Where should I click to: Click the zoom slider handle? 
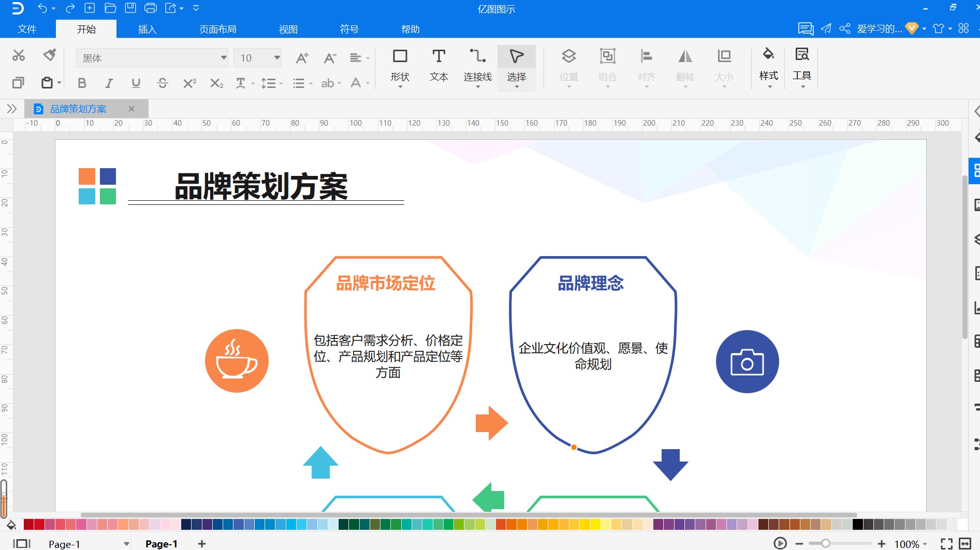click(x=826, y=543)
